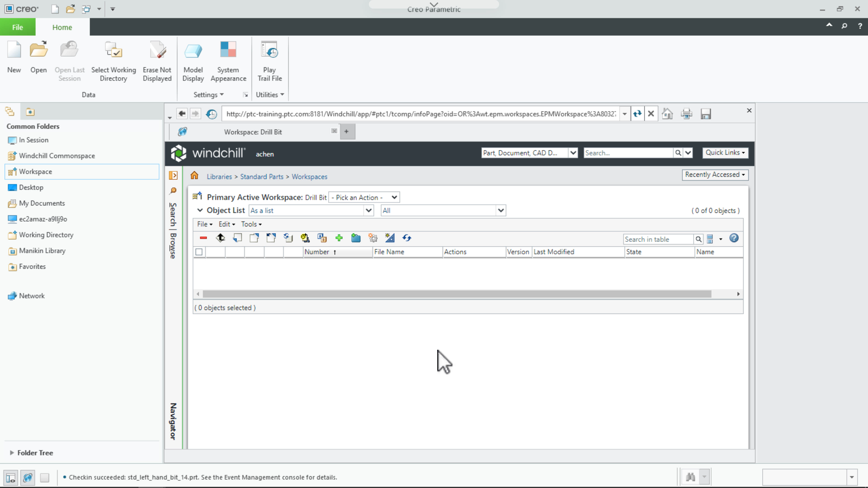Toggle the Navigator panel expand arrow
Viewport: 868px width, 488px height.
click(x=173, y=175)
